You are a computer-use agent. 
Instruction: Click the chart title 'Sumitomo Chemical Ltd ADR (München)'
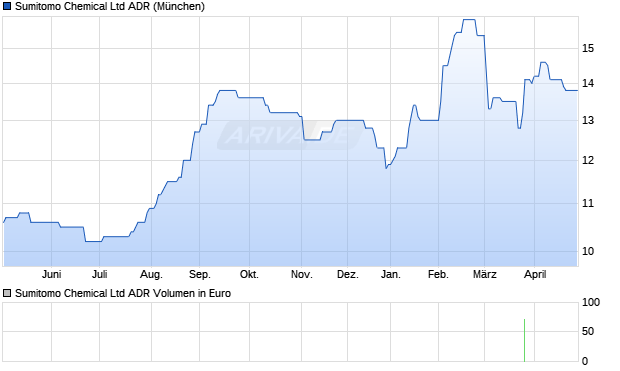110,6
